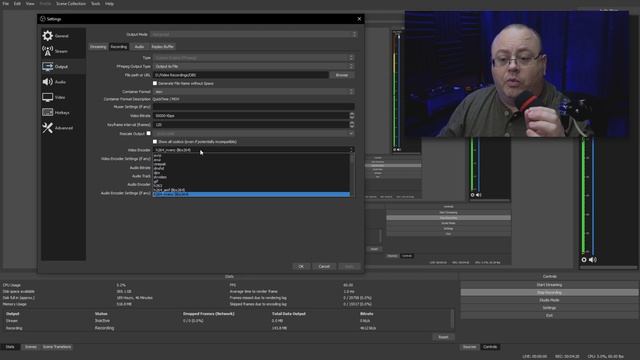640x360 pixels.
Task: Switch to Streaming tab
Action: pyautogui.click(x=98, y=47)
